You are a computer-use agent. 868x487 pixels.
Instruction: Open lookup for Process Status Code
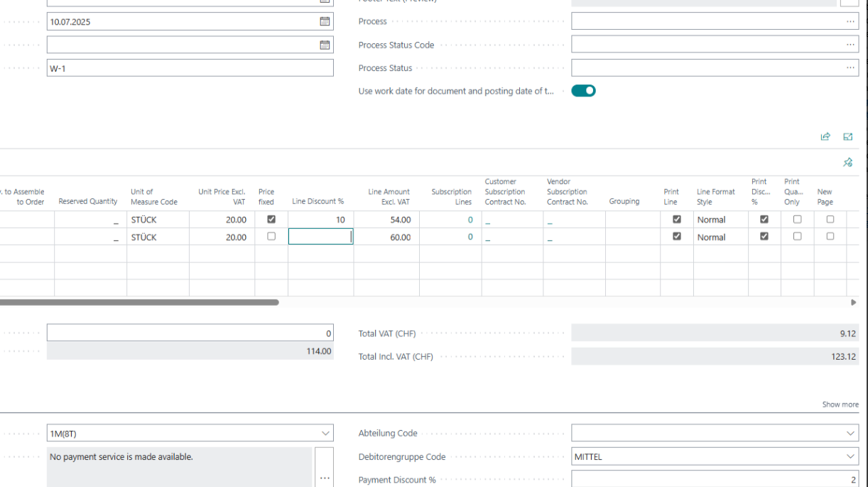(x=850, y=45)
